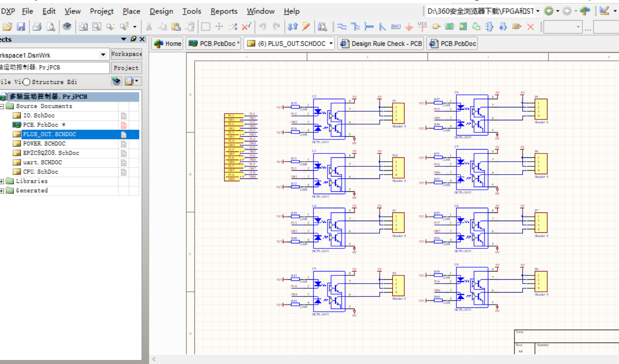Select the Place Net Label tool
The image size is (619, 364).
pyautogui.click(x=396, y=27)
